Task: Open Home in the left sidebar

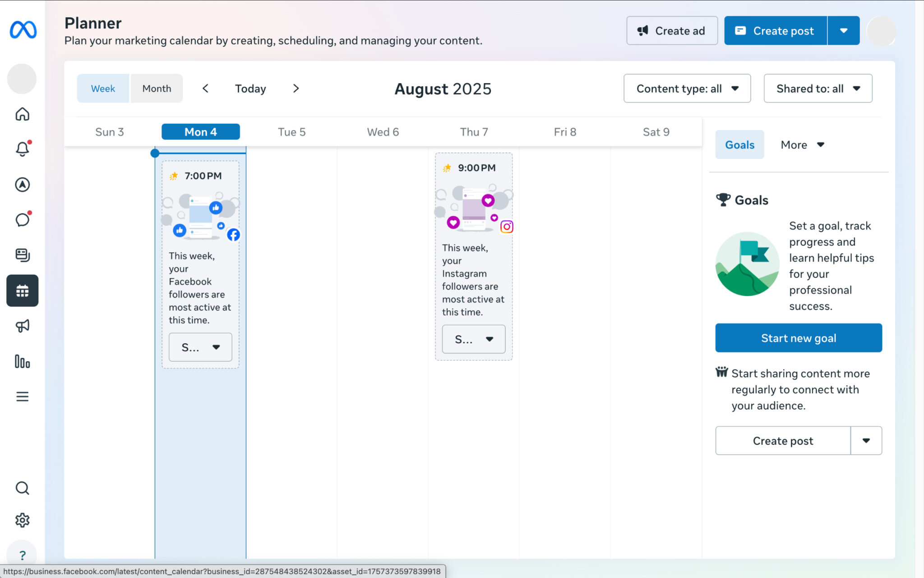Action: point(22,114)
